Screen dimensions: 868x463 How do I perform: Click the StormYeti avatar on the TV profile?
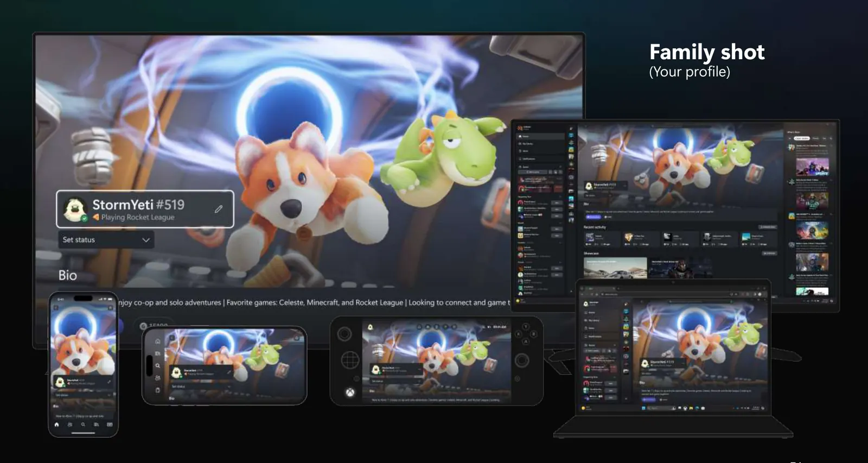tap(75, 210)
